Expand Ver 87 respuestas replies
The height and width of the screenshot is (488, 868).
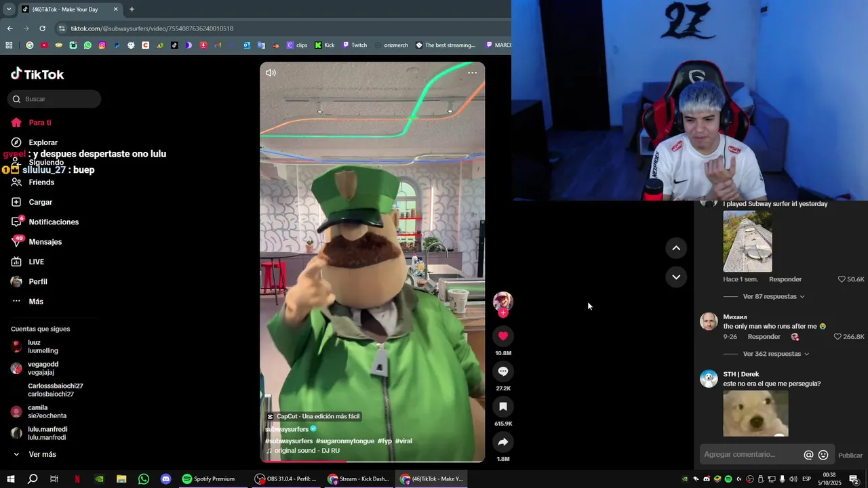(x=774, y=296)
